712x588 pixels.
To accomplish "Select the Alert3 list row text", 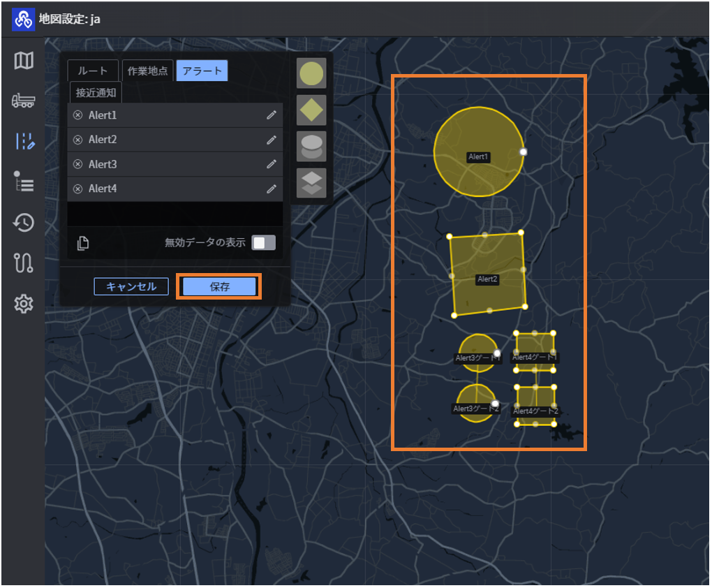I will (103, 164).
